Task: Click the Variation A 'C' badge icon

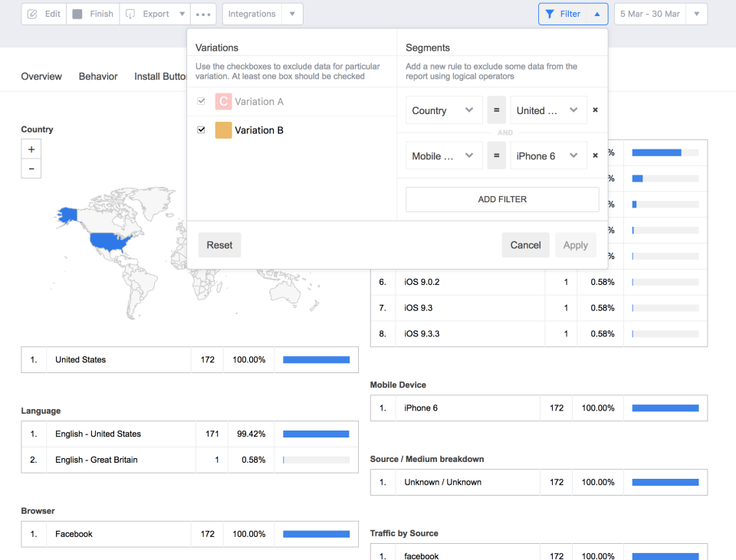Action: click(x=223, y=101)
